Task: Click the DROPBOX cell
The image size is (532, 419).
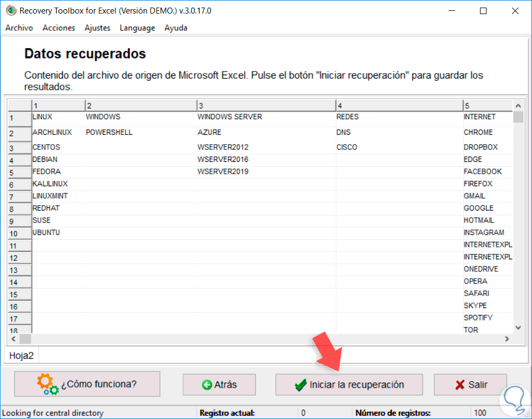Action: pyautogui.click(x=488, y=147)
